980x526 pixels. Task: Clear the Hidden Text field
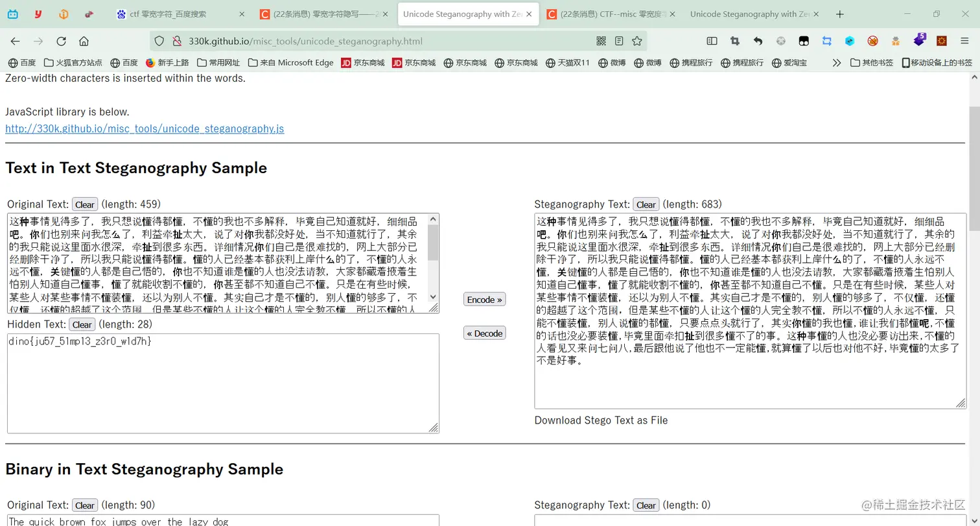(82, 324)
